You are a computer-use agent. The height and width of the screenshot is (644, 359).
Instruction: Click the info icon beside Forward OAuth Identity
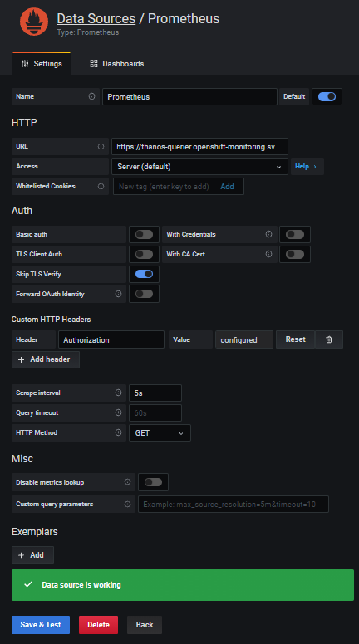point(119,294)
